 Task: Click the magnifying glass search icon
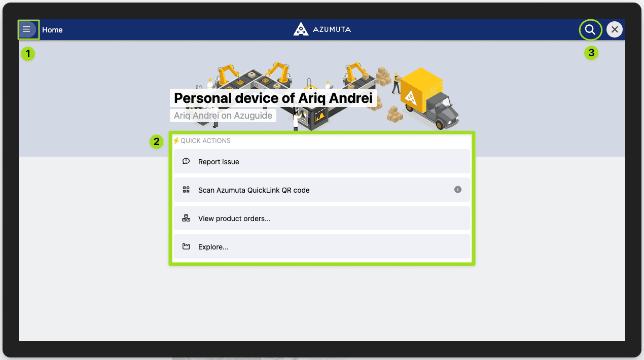tap(590, 30)
